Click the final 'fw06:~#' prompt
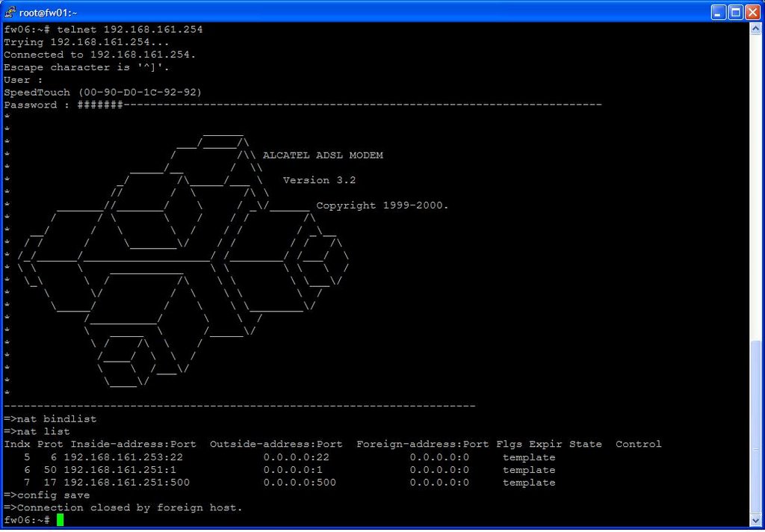765x532 pixels. click(x=27, y=520)
